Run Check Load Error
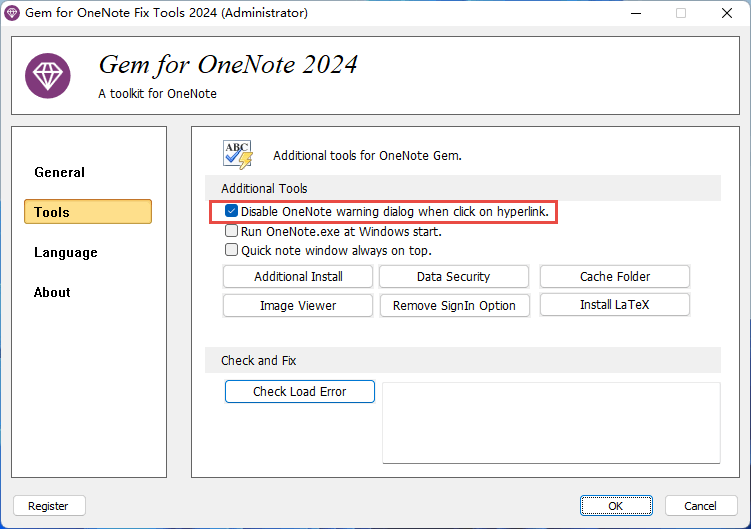Screen dimensions: 751x529 pyautogui.click(x=299, y=391)
